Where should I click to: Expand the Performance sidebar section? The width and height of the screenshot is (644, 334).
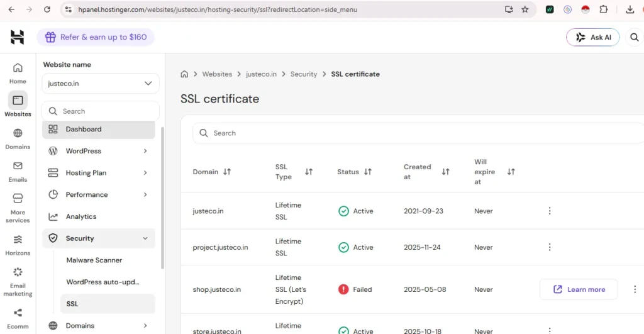99,194
